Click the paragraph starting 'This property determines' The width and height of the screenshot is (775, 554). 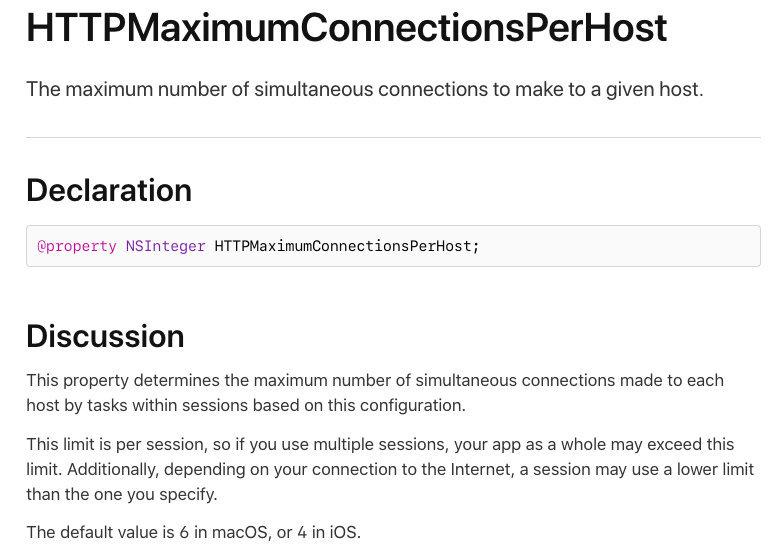(375, 393)
